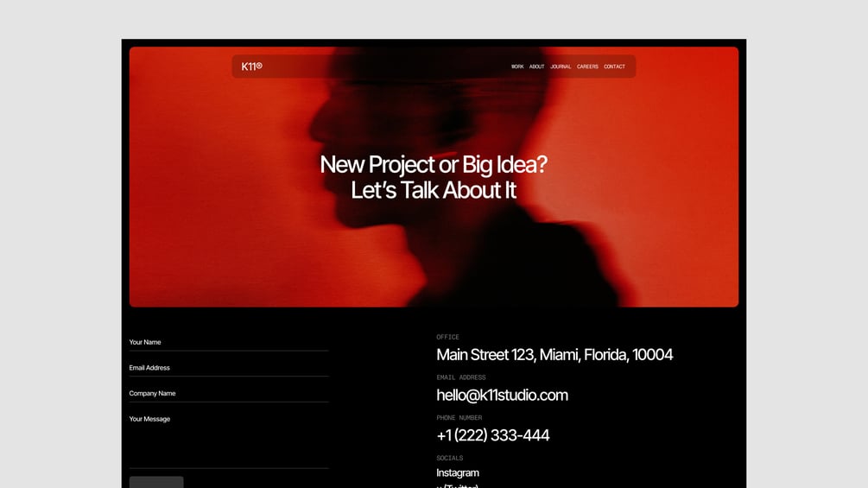868x488 pixels.
Task: Open the Instagram social link
Action: pos(457,473)
